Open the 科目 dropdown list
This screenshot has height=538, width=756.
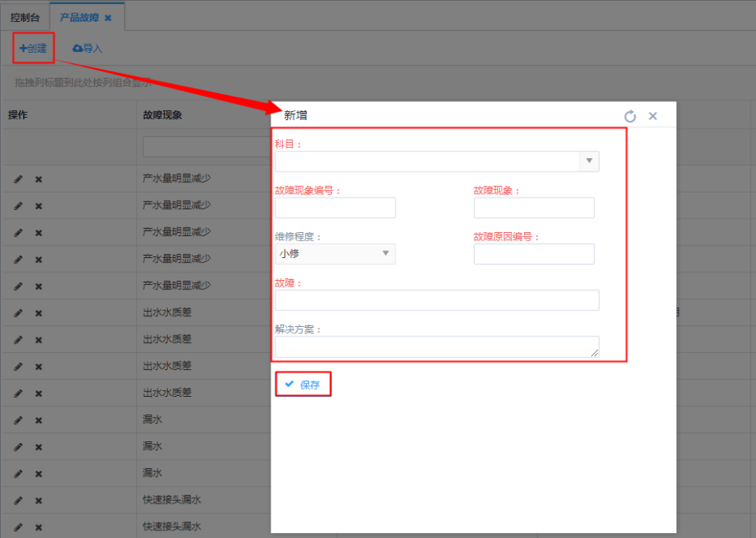tap(589, 161)
